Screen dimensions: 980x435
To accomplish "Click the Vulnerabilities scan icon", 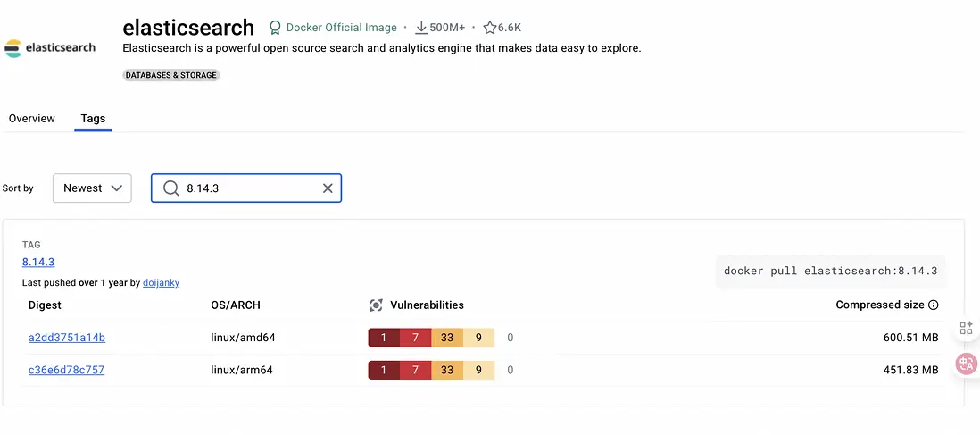I will click(x=376, y=305).
